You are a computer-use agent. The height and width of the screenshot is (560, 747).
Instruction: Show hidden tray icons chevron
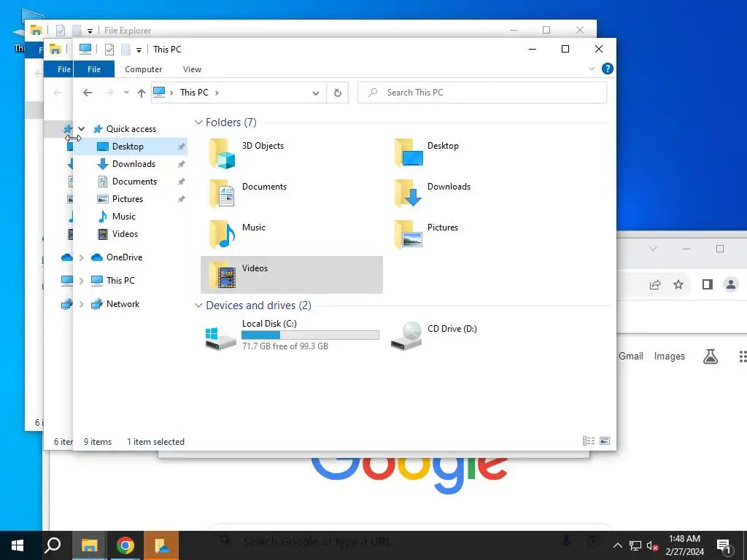tap(617, 545)
